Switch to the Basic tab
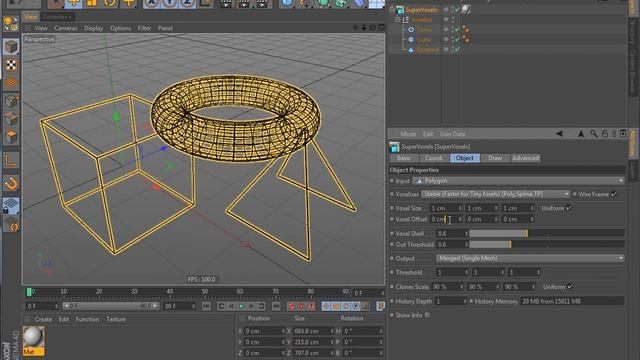 click(x=404, y=158)
